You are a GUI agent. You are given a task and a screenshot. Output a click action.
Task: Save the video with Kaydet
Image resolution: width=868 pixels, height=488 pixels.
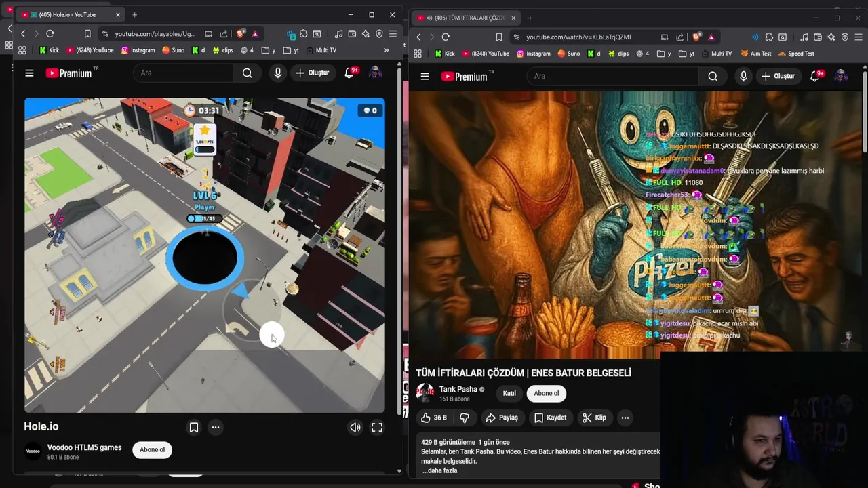click(550, 418)
